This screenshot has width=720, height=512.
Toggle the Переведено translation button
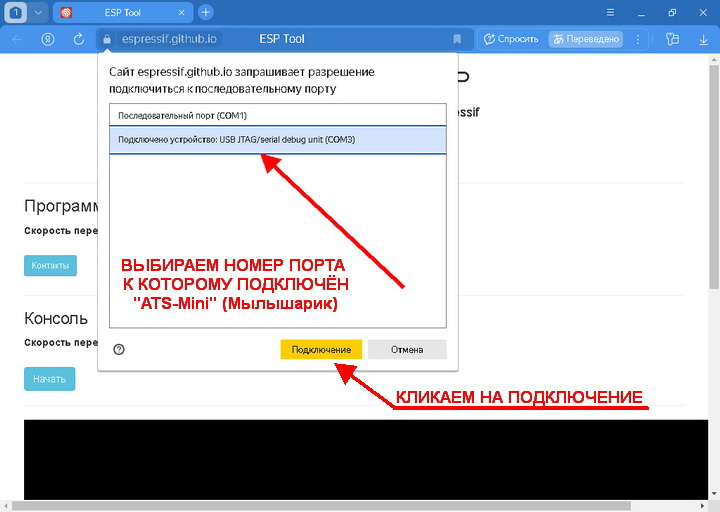(x=586, y=39)
